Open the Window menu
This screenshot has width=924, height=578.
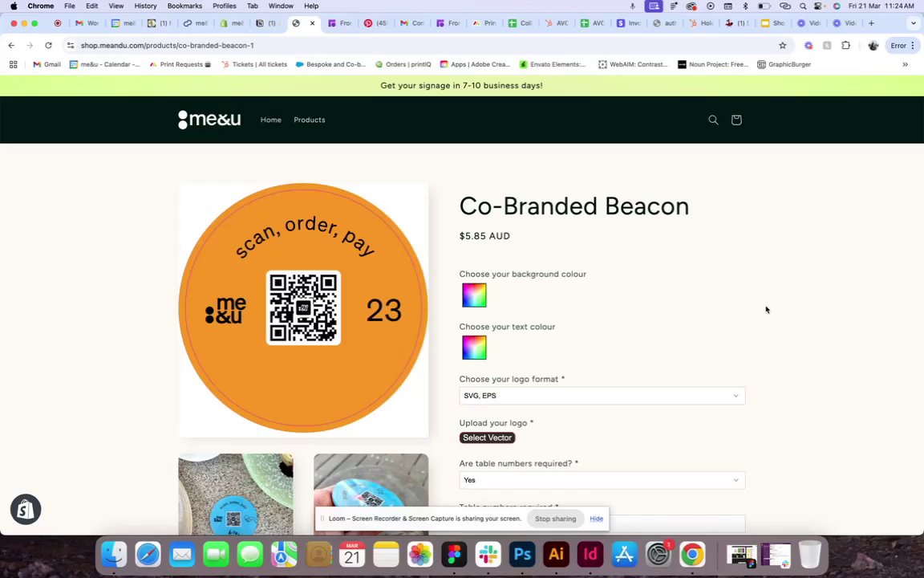tap(281, 6)
